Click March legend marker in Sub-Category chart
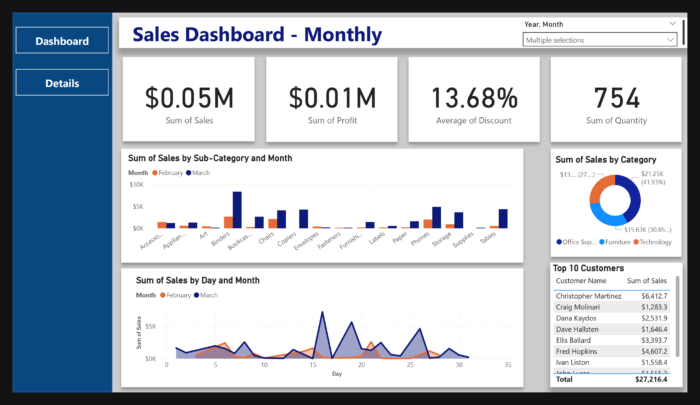The image size is (700, 405). click(x=190, y=173)
